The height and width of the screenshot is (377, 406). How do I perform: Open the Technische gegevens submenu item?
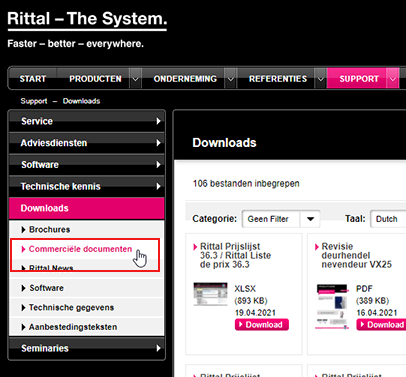[x=87, y=307]
